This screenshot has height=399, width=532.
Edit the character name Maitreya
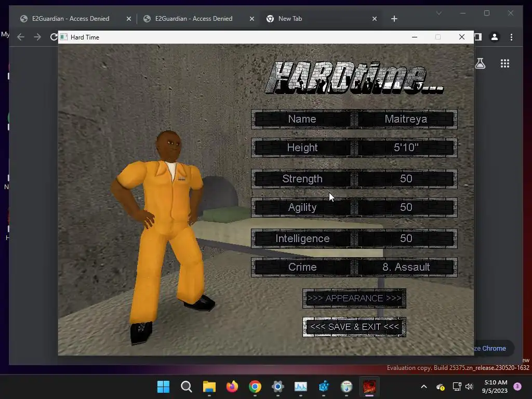click(406, 119)
